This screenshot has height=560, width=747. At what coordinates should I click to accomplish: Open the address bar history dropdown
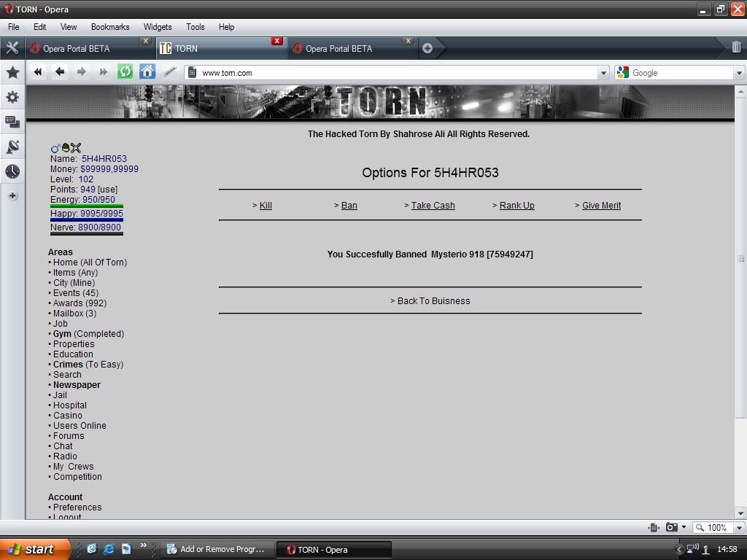click(603, 73)
